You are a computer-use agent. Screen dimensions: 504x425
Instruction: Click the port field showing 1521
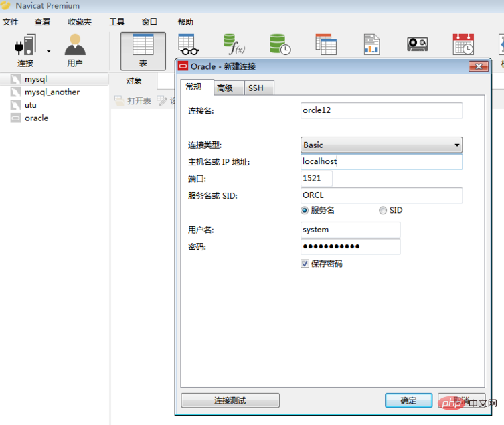[317, 179]
